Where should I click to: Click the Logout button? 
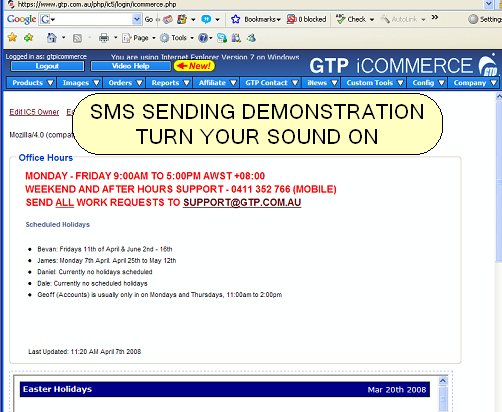point(47,66)
